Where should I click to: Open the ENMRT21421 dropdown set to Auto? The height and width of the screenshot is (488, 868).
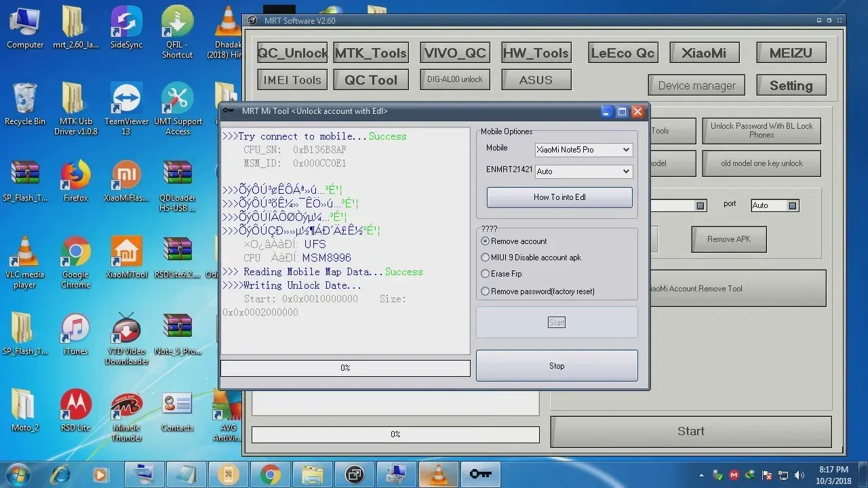coord(584,171)
